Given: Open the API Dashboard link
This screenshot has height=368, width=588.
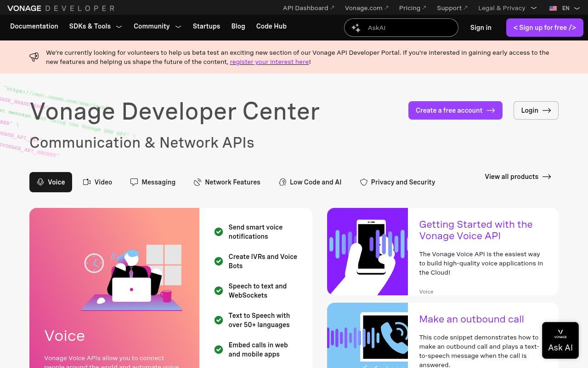Looking at the screenshot, I should pos(309,8).
